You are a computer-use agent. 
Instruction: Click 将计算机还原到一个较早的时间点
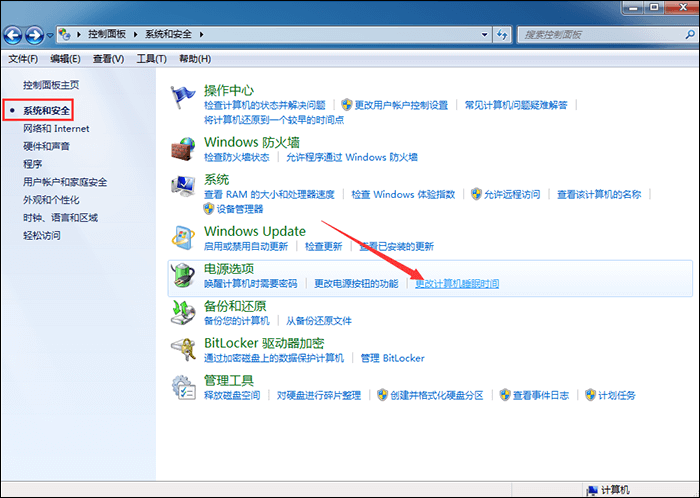click(x=274, y=120)
